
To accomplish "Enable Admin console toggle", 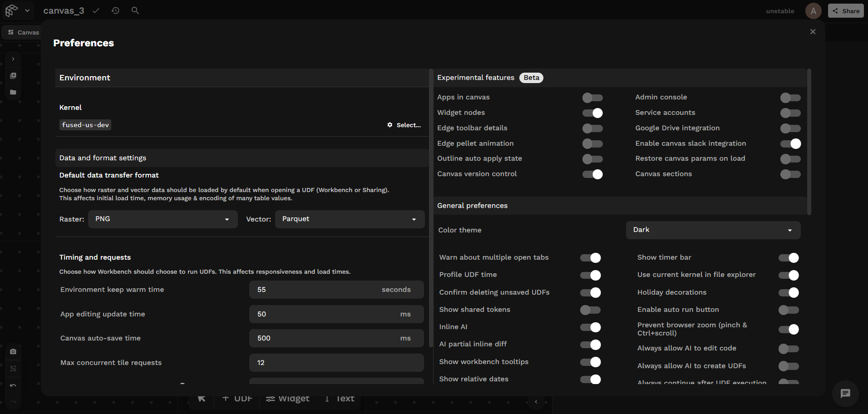I will [x=790, y=98].
